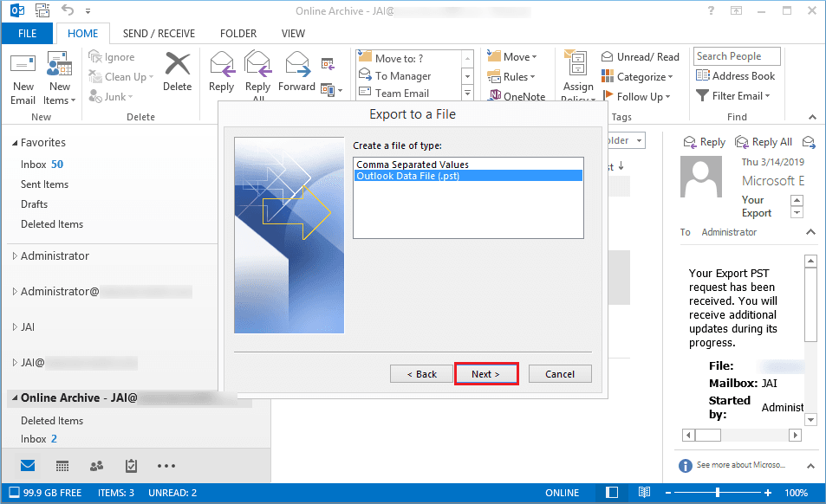The image size is (826, 504).
Task: Open the Sent Items folder
Action: [x=45, y=184]
